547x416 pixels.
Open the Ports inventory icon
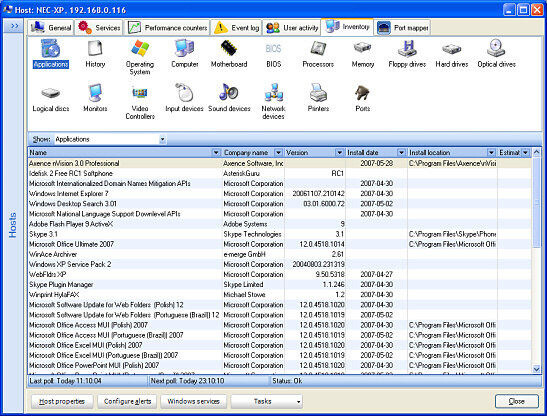362,98
